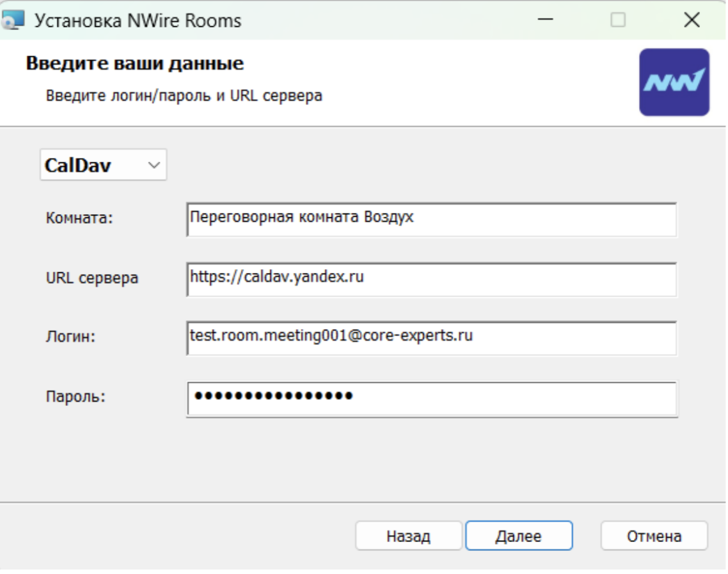
Task: Click into the Комната room name field
Action: pyautogui.click(x=431, y=219)
